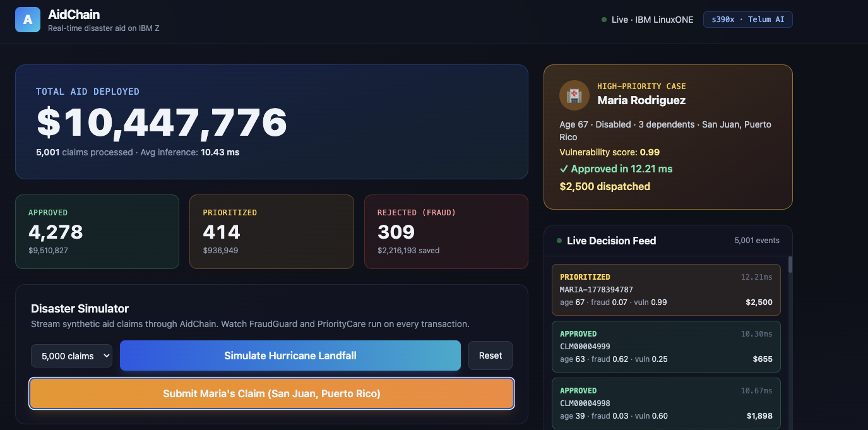Click the Reset button
Image resolution: width=868 pixels, height=430 pixels.
click(x=490, y=355)
